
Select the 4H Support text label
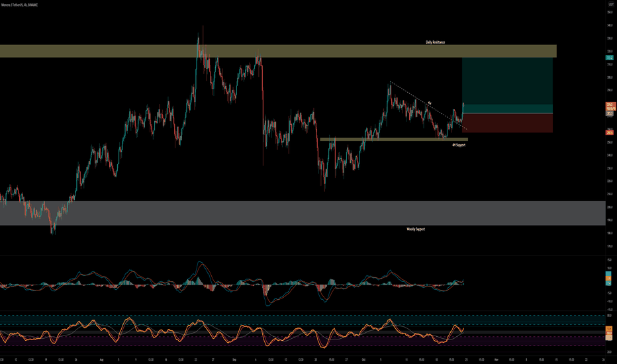(x=459, y=145)
